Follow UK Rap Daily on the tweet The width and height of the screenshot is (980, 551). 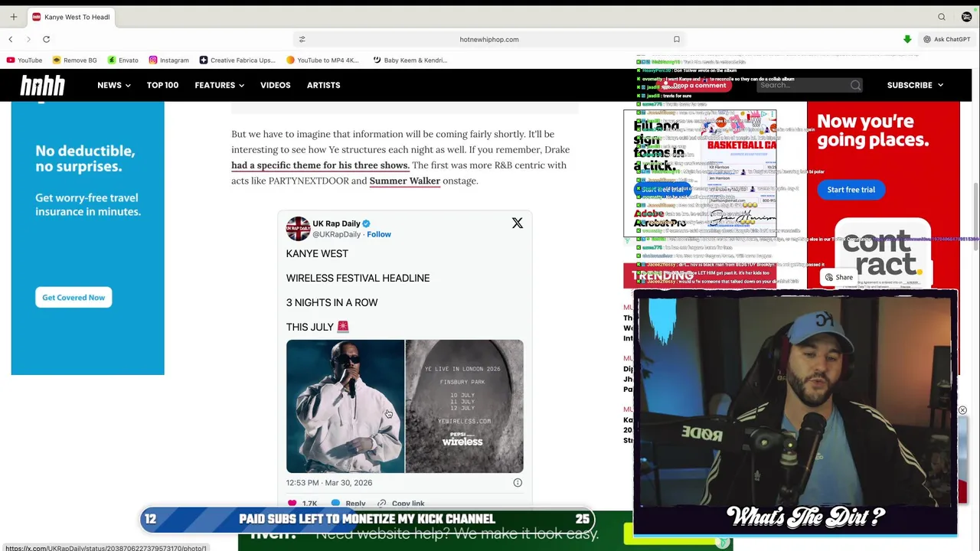tap(378, 234)
